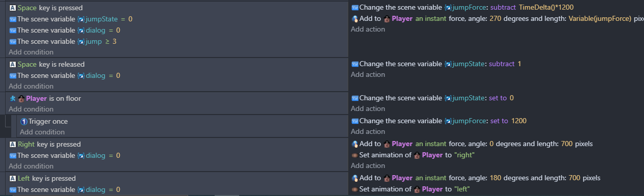Screen dimensions: 644x196
Task: Click Add action below jumpState set to 0
Action: (368, 108)
